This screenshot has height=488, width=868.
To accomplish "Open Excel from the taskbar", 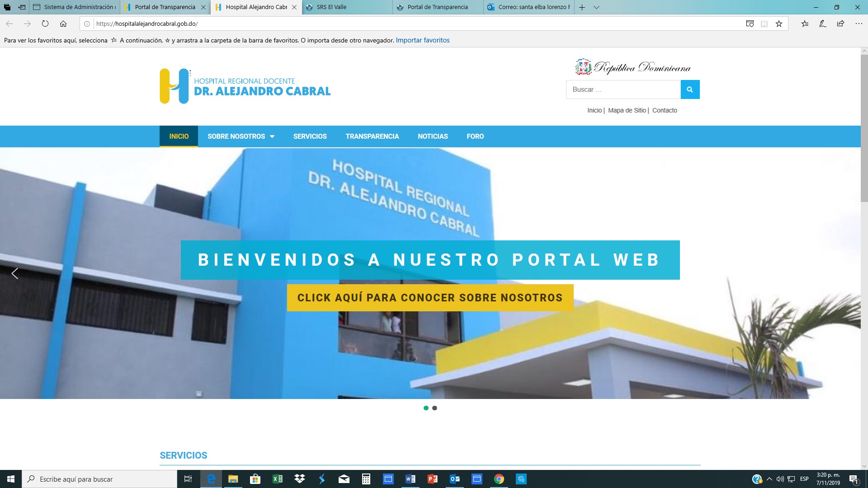I will coord(277,479).
